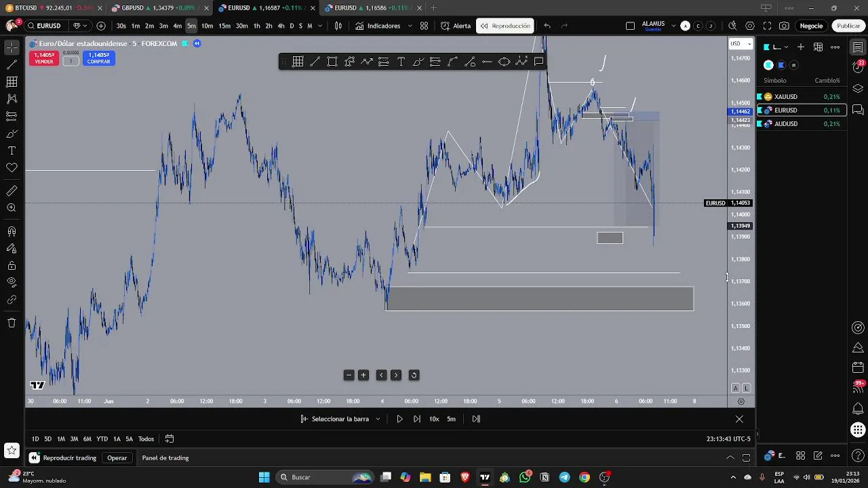Toggle stay in drawing mode pencil icon
Screen dimensions: 868x488
pos(12,248)
